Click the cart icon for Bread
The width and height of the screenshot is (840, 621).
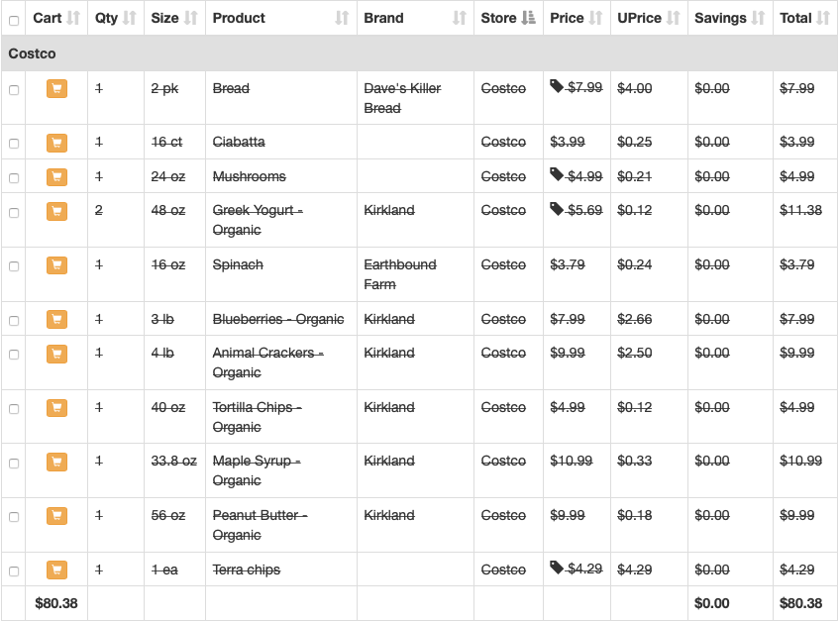57,89
